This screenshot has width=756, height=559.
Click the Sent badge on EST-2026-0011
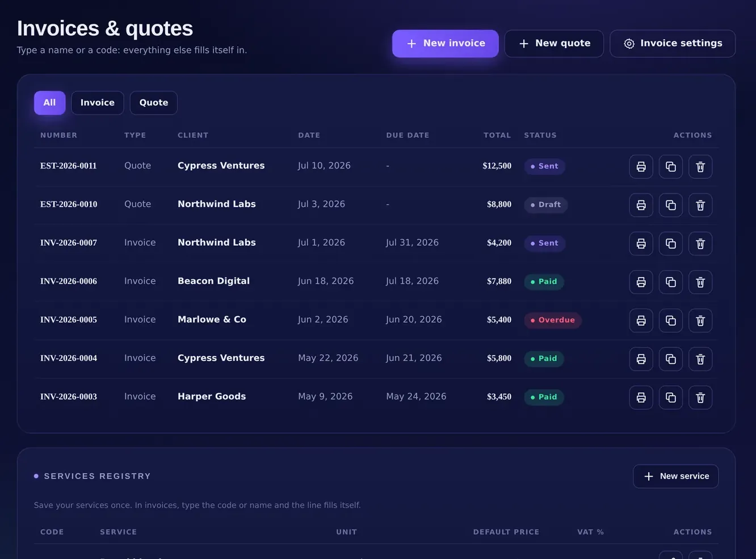tap(544, 166)
